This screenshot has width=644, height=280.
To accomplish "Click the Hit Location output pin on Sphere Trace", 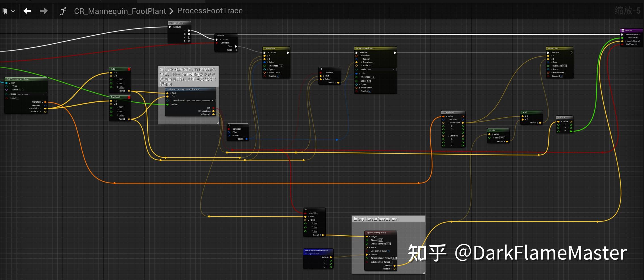I will point(214,111).
